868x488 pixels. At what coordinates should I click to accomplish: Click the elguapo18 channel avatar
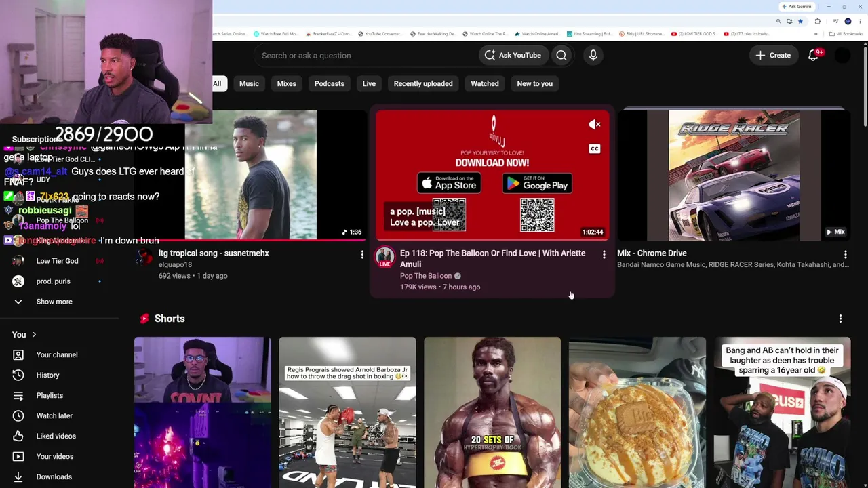pyautogui.click(x=144, y=257)
